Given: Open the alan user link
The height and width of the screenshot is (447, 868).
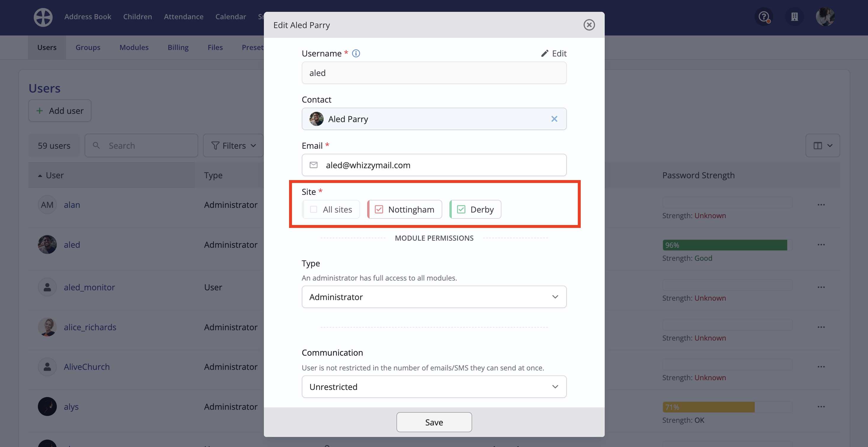Looking at the screenshot, I should pyautogui.click(x=72, y=205).
